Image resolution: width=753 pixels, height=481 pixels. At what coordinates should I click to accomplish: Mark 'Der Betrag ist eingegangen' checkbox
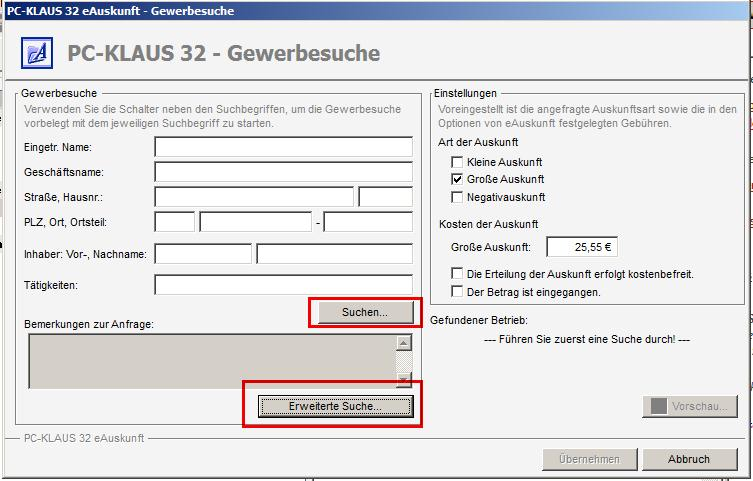[x=458, y=292]
